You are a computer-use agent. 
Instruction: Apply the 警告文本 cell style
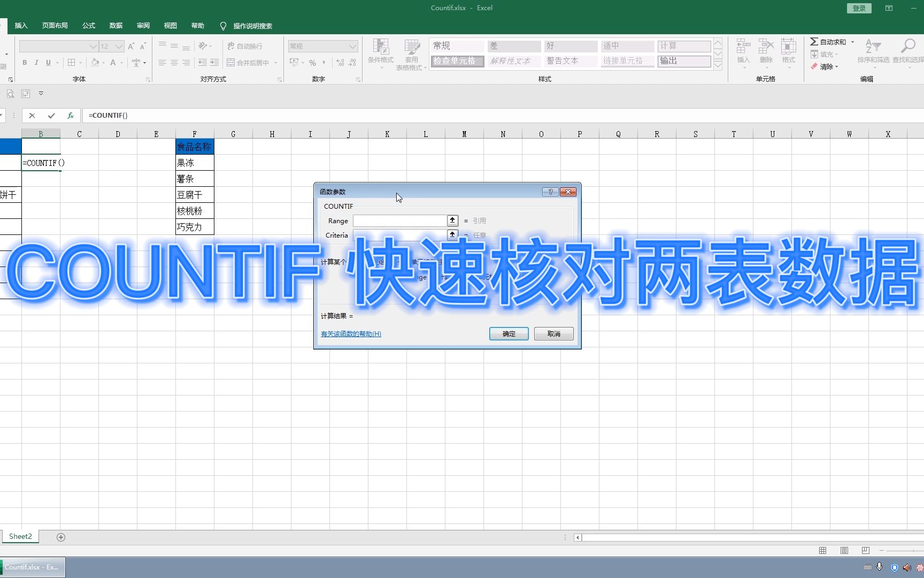click(x=571, y=61)
